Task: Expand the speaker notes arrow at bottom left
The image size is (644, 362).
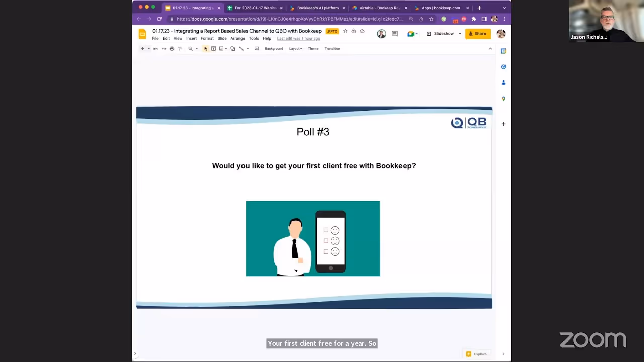Action: 135,354
